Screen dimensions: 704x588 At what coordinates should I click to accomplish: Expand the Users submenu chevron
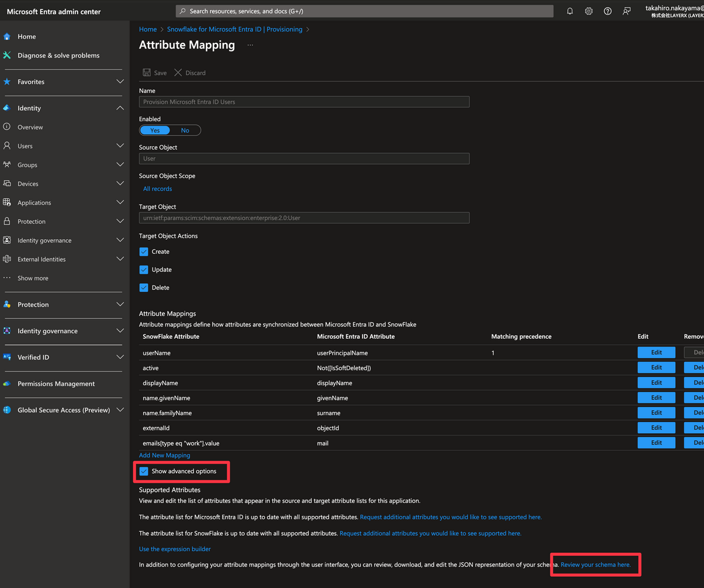[120, 145]
